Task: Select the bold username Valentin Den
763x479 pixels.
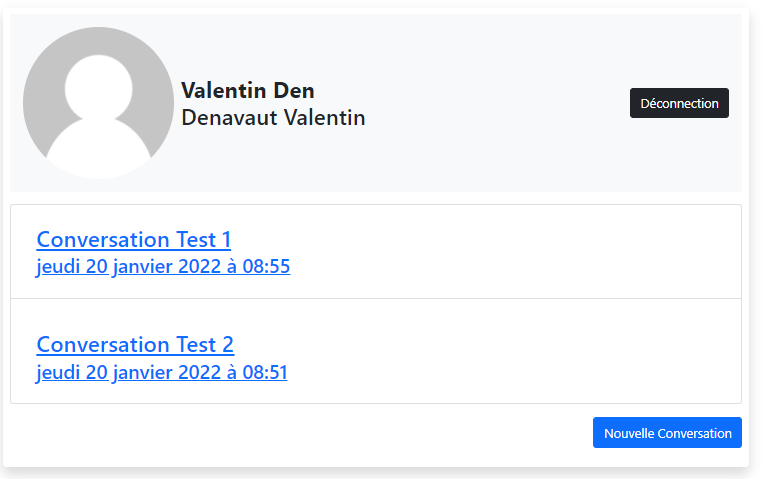Action: pos(248,91)
